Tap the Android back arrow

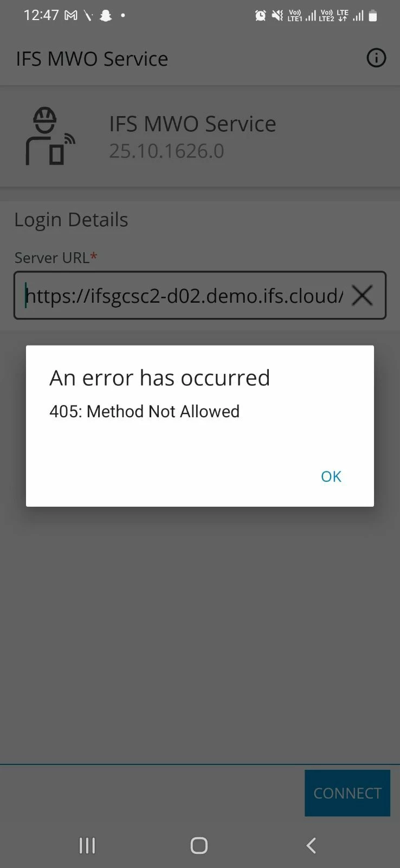(311, 845)
